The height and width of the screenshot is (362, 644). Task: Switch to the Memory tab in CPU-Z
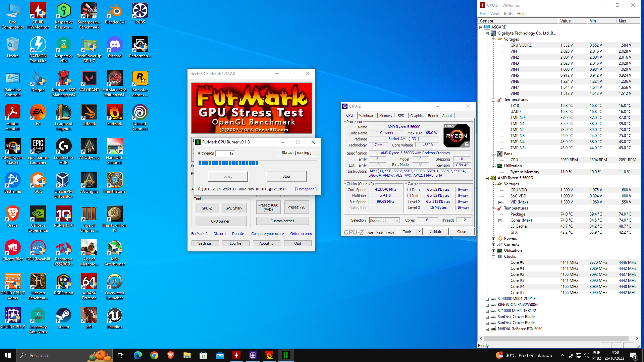[386, 116]
